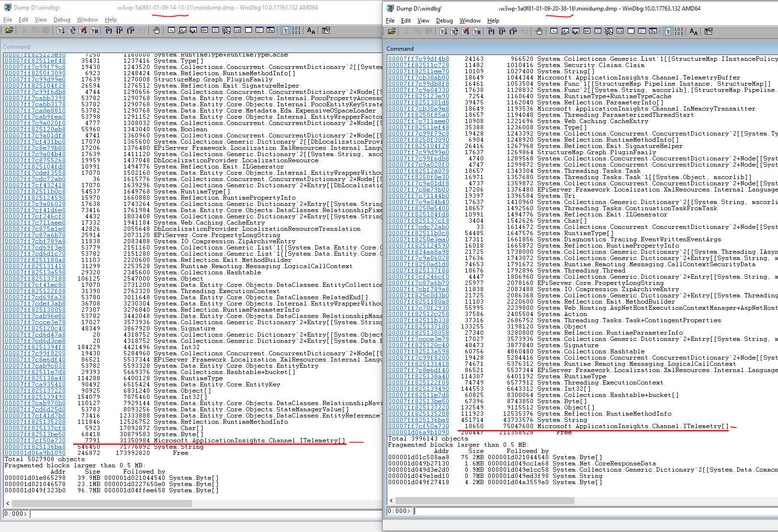Screen dimensions: 778x532
Task: Click the Go icon in right window toolbar
Action: 443,31
